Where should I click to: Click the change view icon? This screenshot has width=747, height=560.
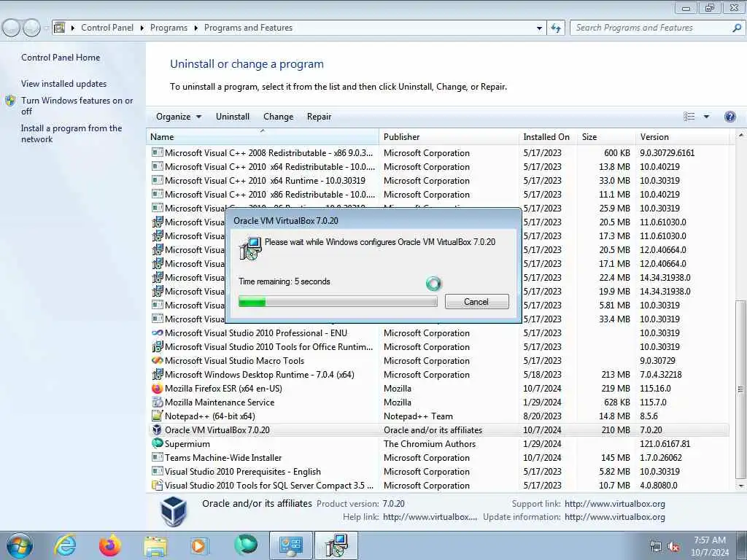(689, 116)
